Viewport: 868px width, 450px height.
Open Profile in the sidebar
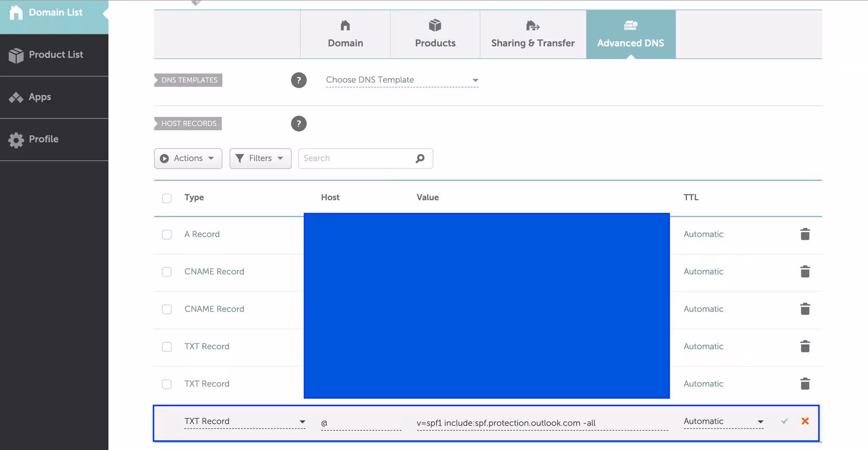tap(43, 139)
